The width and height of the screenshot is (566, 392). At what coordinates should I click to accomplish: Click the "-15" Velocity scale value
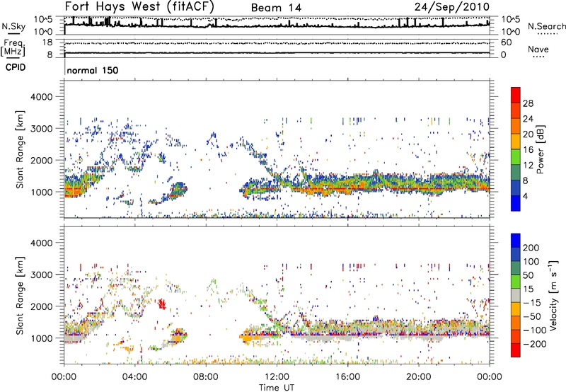532,302
